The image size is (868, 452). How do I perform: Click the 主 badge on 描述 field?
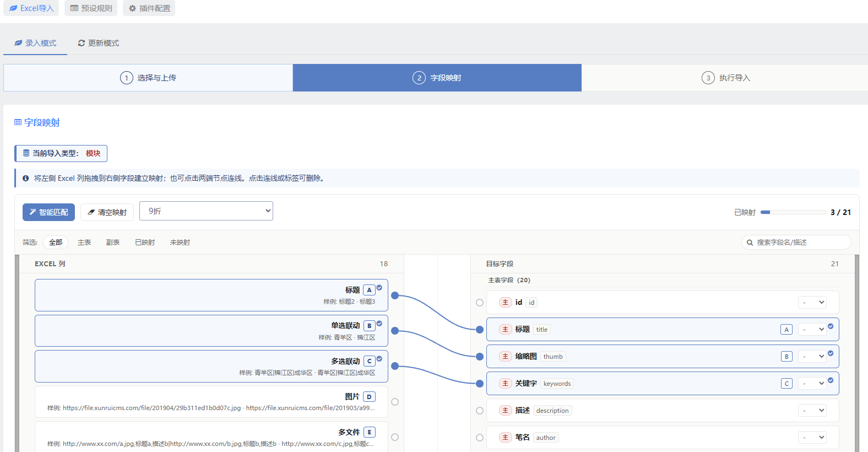click(506, 411)
